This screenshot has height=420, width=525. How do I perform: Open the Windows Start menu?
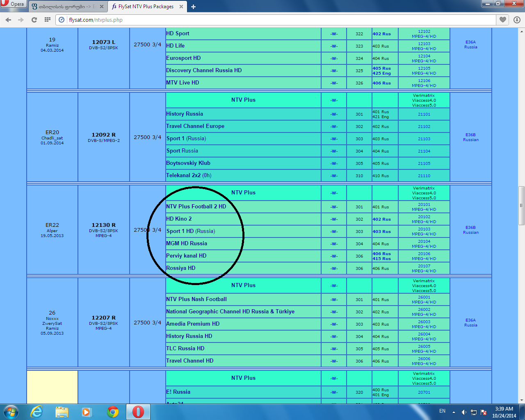tap(11, 411)
